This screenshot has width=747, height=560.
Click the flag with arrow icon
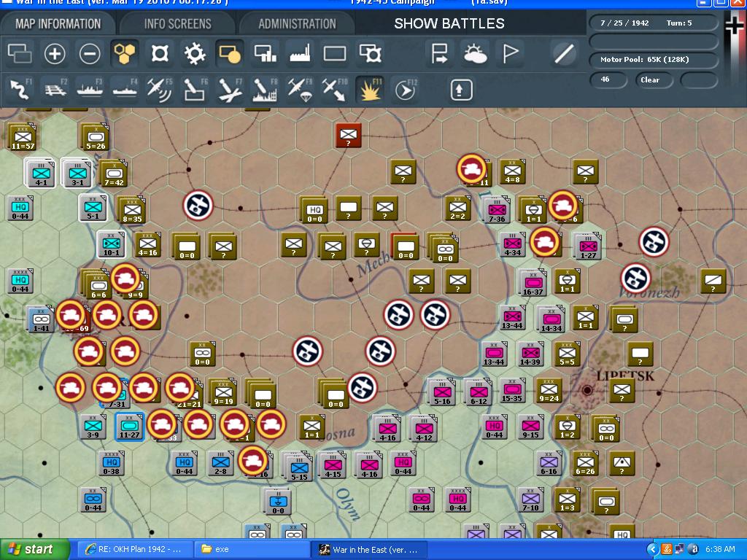440,53
